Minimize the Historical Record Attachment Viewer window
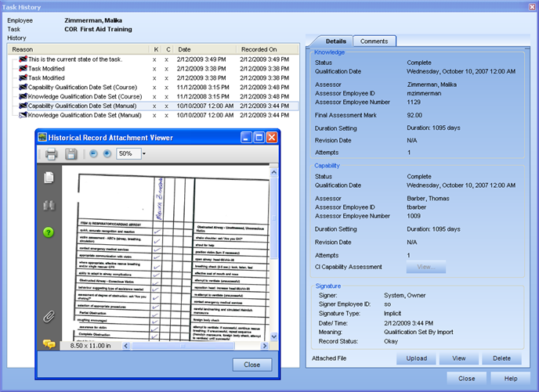 point(246,138)
